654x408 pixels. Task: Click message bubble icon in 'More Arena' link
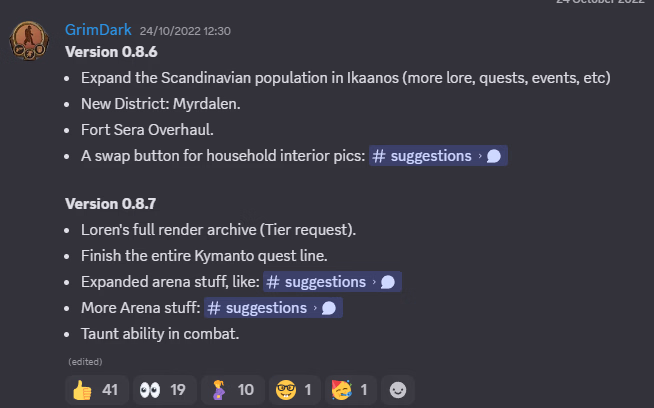click(x=329, y=308)
